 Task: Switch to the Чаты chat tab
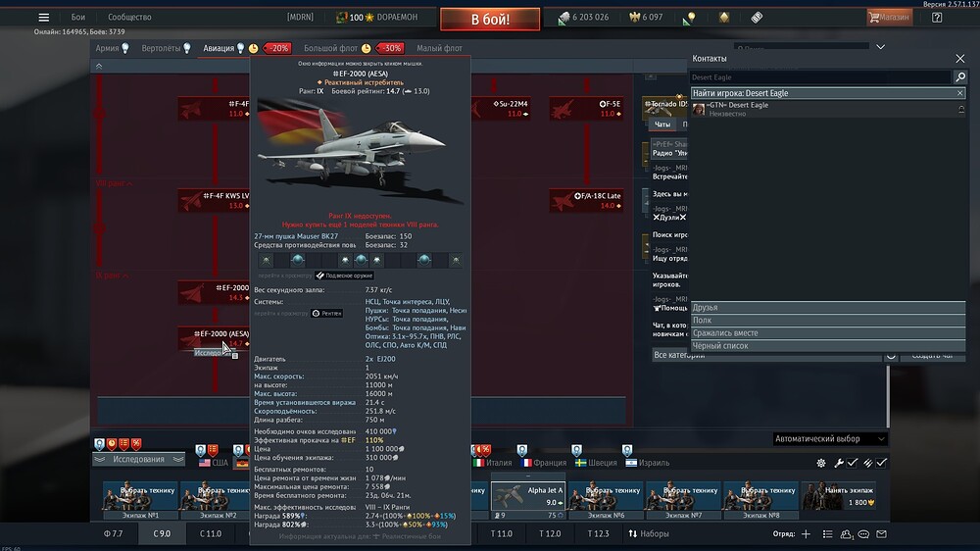tap(661, 125)
